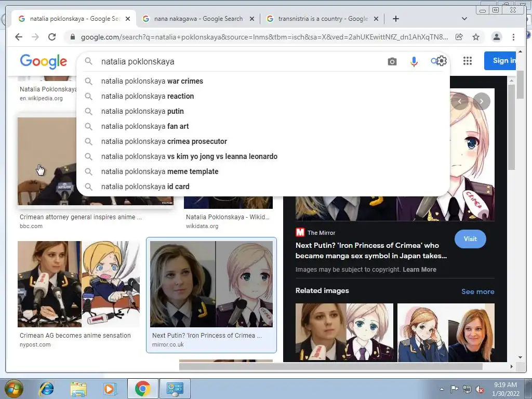Screen dimensions: 532x399
Task: Close the transnistria is a country tab
Action: tap(376, 19)
